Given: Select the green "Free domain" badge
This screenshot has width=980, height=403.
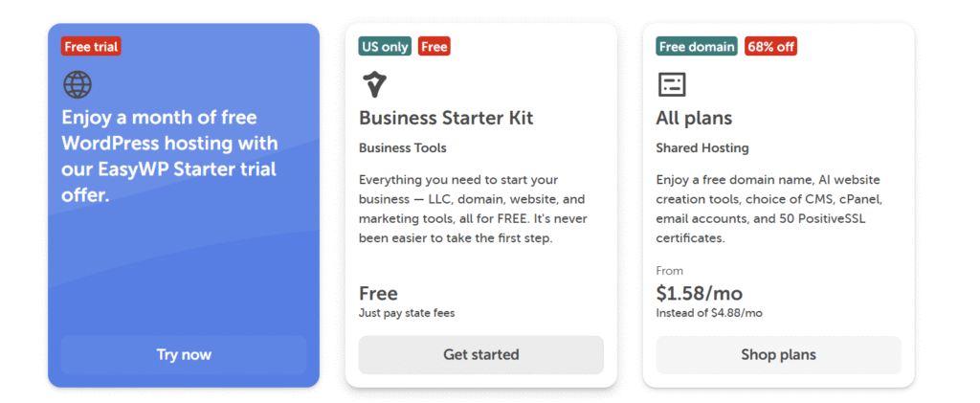Looking at the screenshot, I should point(697,46).
